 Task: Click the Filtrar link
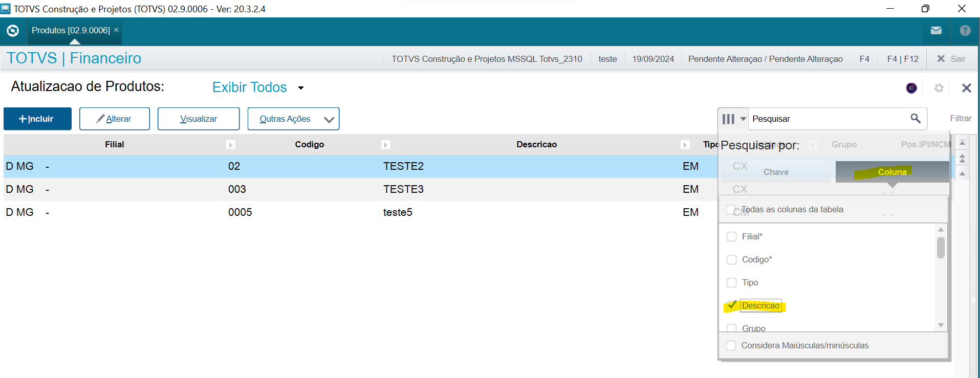click(961, 119)
